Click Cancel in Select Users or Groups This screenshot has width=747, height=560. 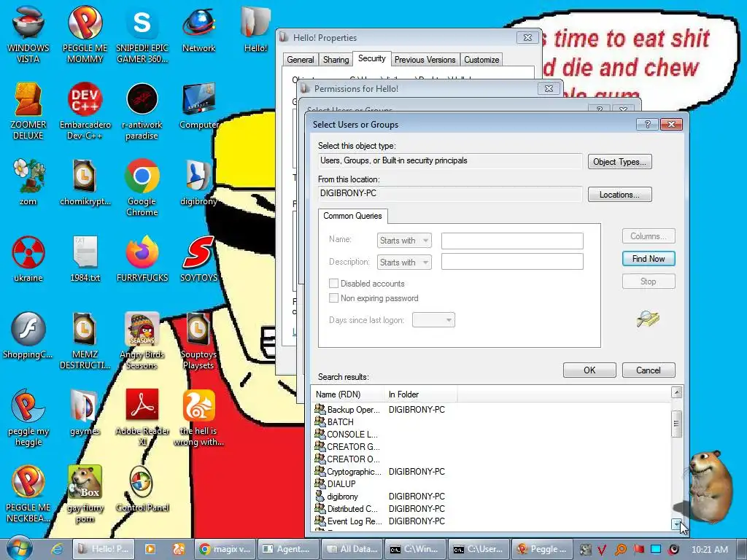tap(649, 370)
